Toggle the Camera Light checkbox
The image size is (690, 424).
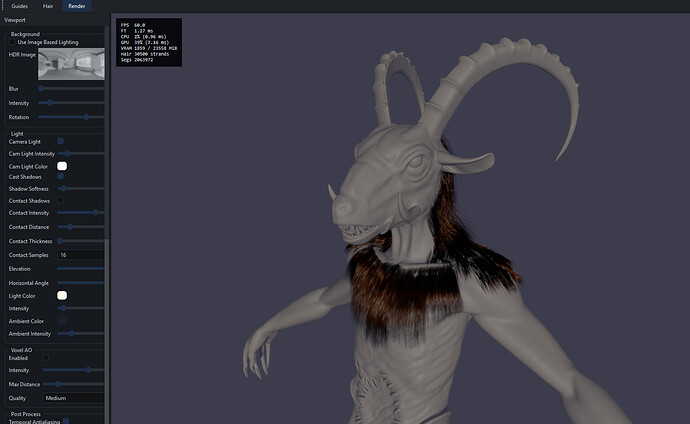point(61,141)
